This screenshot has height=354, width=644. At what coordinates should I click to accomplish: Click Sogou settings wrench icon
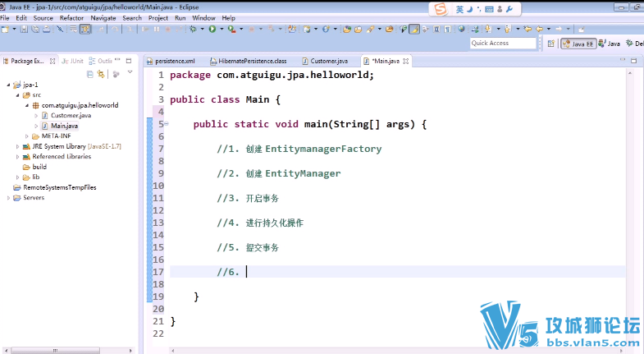tap(509, 9)
